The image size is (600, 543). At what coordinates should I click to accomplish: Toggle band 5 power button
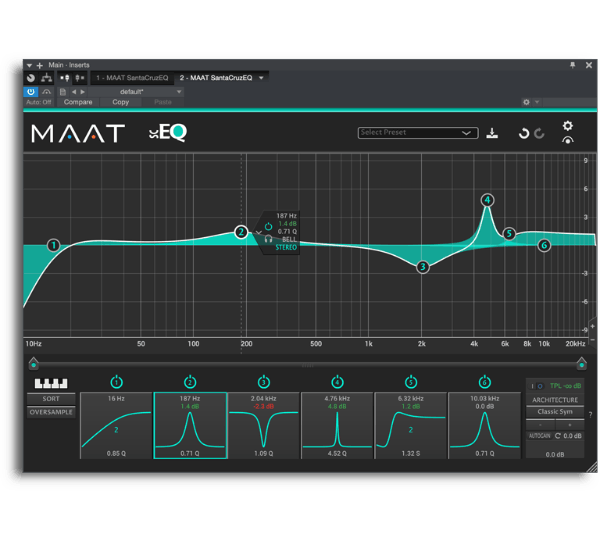tap(411, 382)
